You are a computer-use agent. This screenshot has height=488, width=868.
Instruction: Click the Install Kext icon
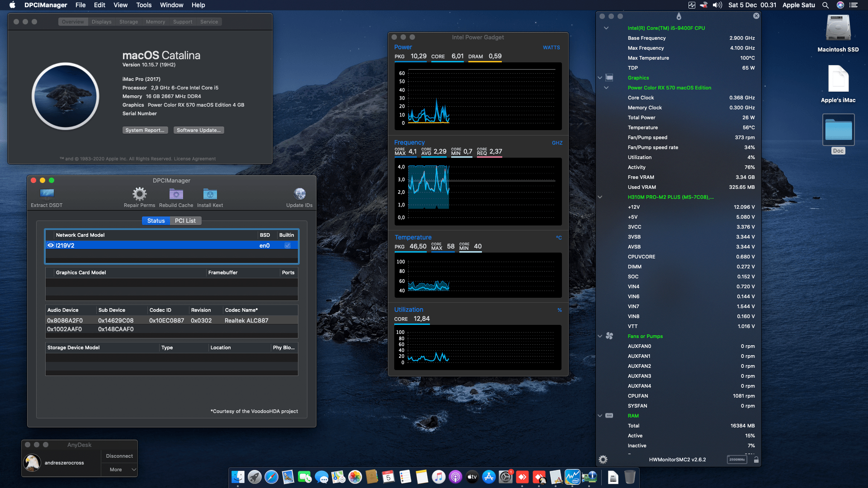pyautogui.click(x=210, y=194)
